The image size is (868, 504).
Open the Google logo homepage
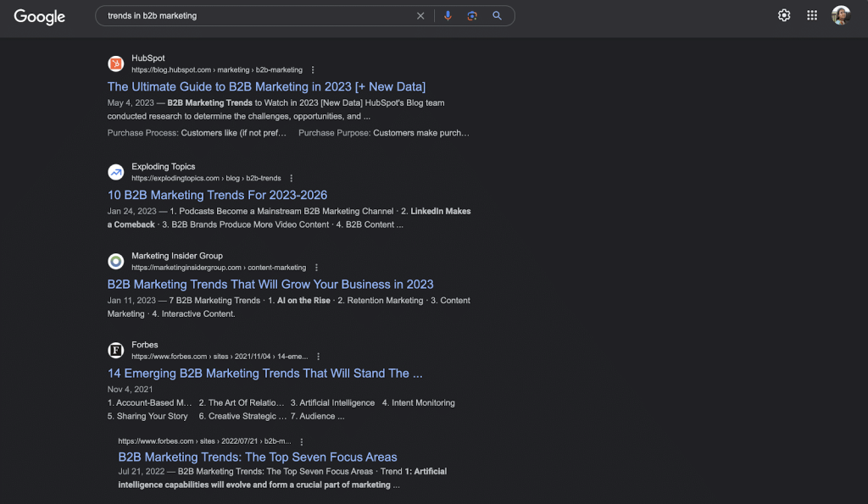pyautogui.click(x=39, y=17)
